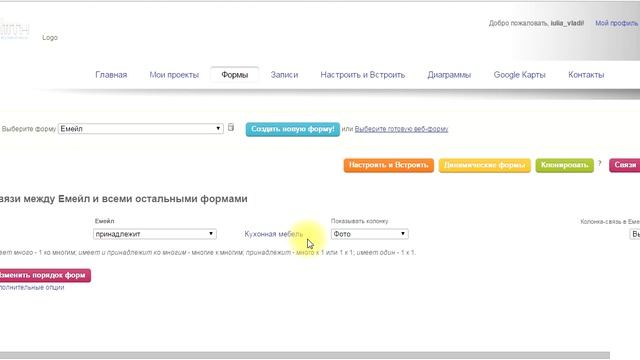Open the Мой профиль link
The width and height of the screenshot is (640, 360).
coord(616,23)
